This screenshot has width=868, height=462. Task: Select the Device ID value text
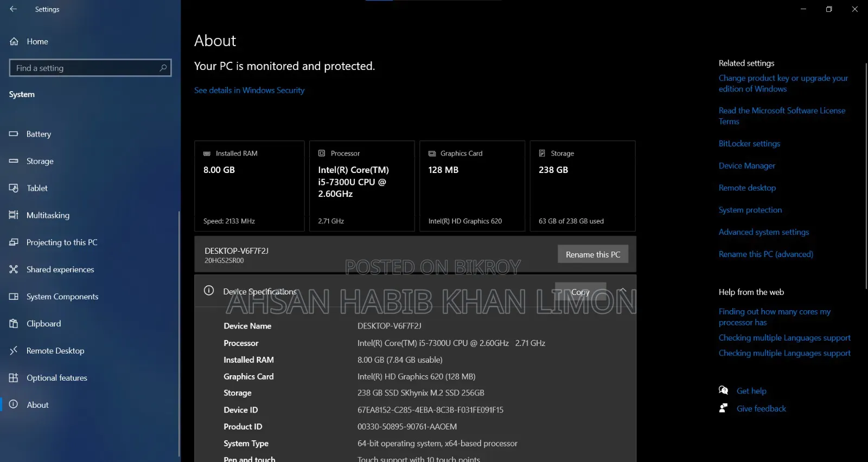430,410
